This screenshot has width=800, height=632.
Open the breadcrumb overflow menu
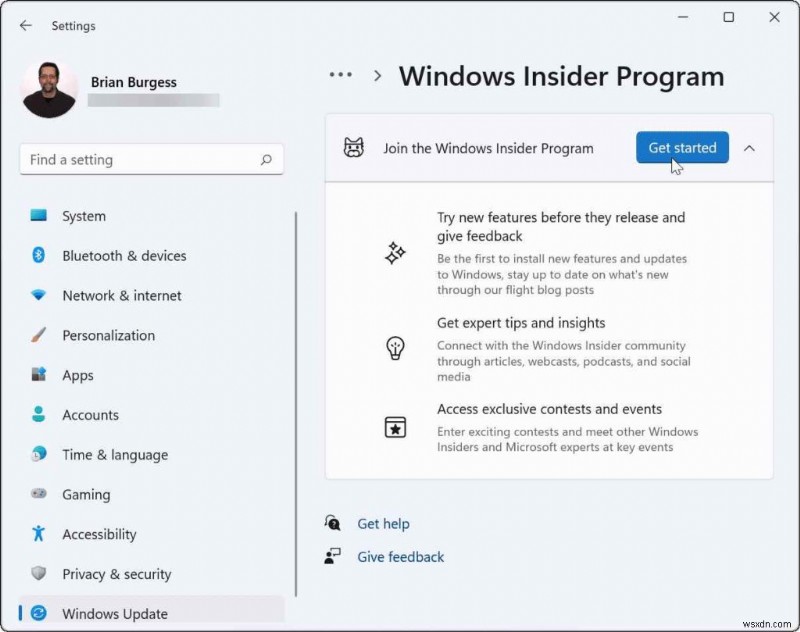[340, 75]
